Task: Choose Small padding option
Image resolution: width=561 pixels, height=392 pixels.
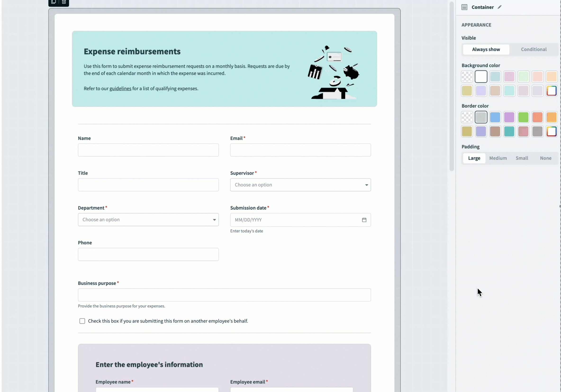Action: click(x=522, y=158)
